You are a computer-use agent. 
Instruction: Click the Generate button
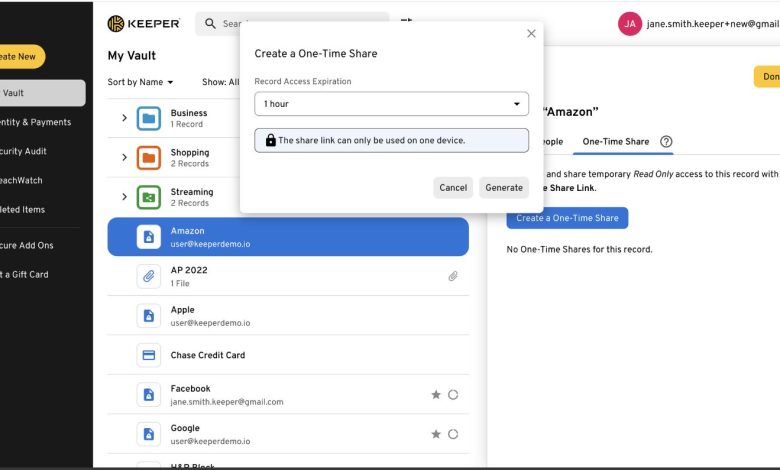click(x=504, y=187)
